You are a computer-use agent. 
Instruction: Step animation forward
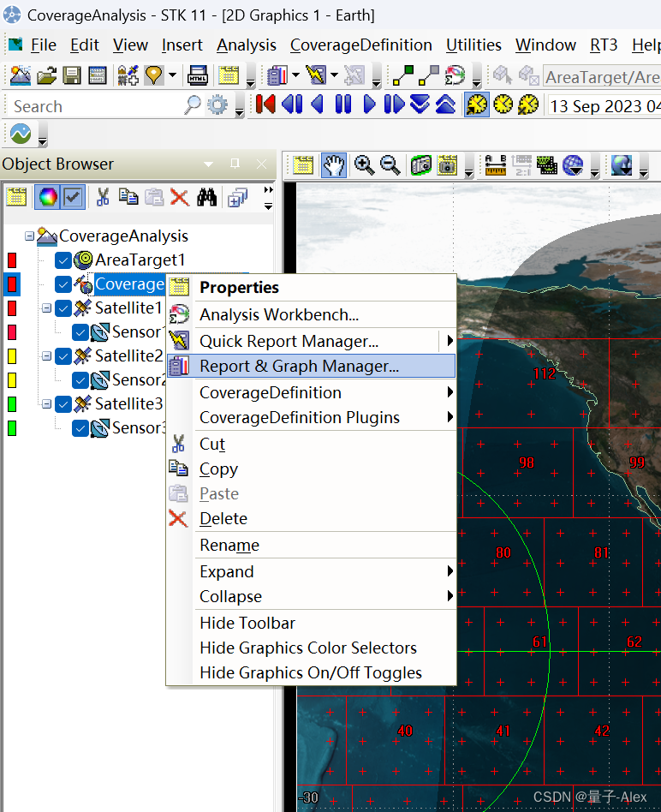tap(395, 104)
